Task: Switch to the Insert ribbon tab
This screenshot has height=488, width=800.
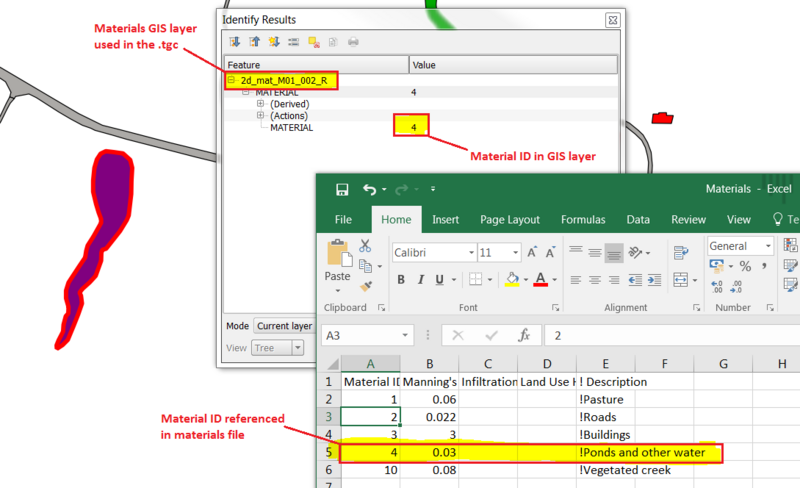Action: coord(445,219)
